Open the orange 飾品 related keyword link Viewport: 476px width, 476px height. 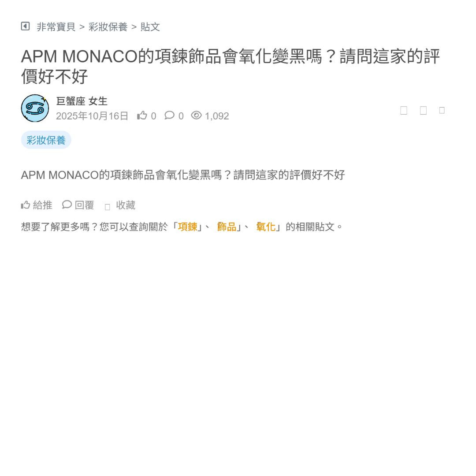227,227
